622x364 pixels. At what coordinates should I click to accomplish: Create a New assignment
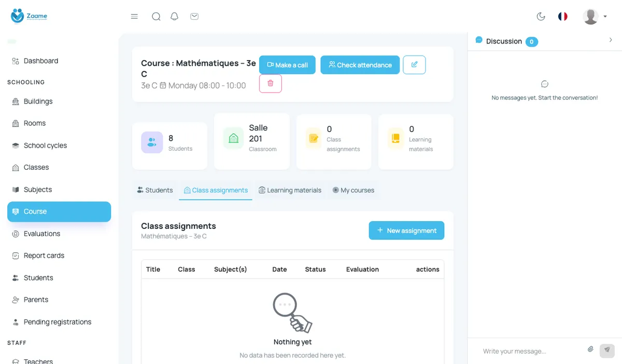coord(406,230)
